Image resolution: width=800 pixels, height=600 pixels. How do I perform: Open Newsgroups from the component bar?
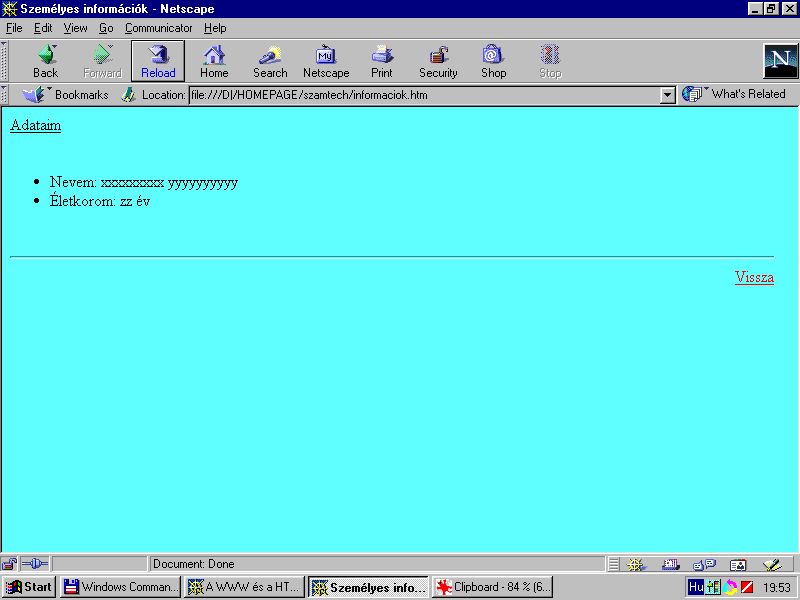pos(704,564)
